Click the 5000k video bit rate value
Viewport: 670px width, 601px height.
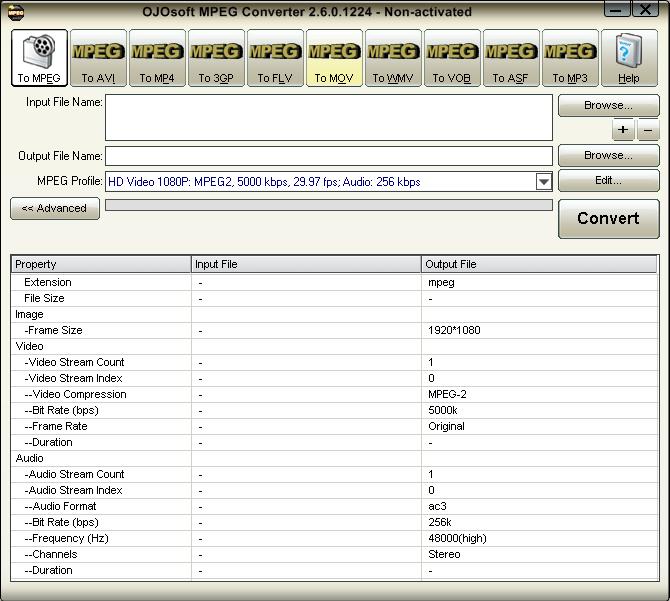[x=443, y=410]
